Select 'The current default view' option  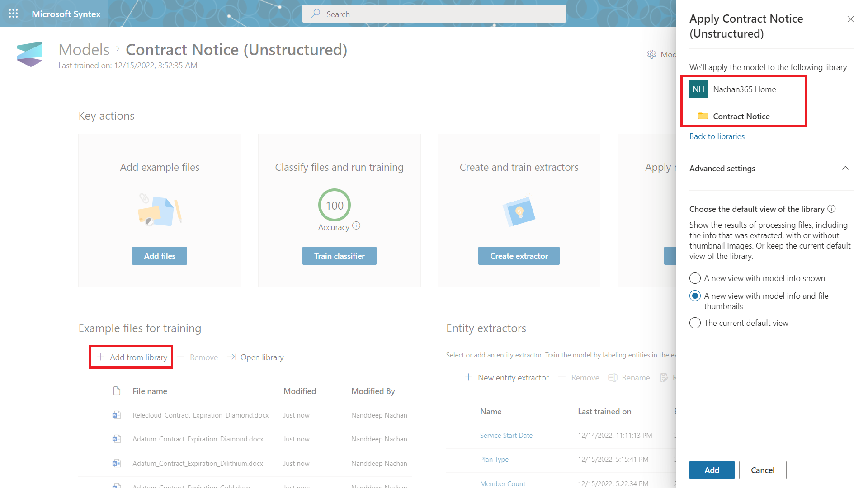pyautogui.click(x=695, y=323)
